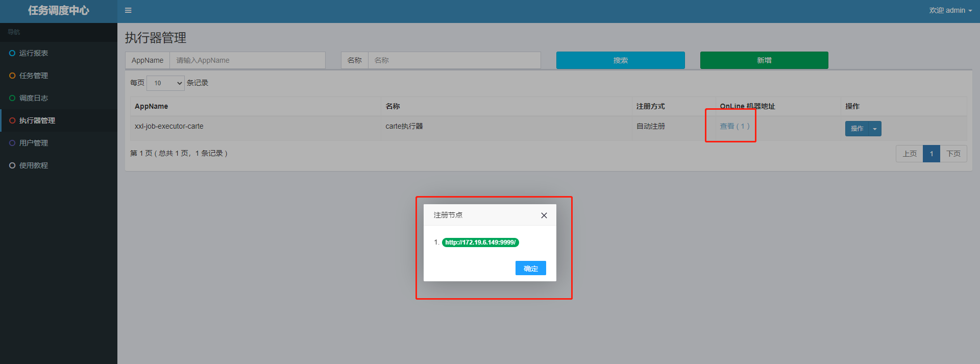Image resolution: width=980 pixels, height=364 pixels.
Task: Click the green http://172.19.6.149:9999/ node address badge
Action: [x=480, y=242]
